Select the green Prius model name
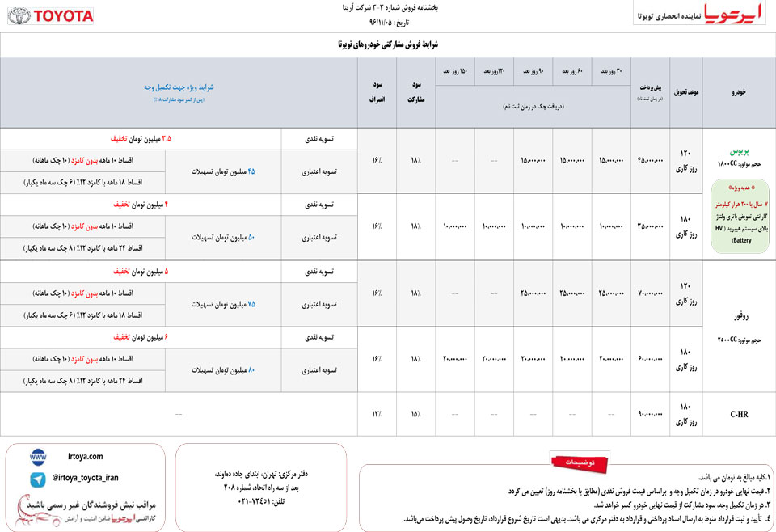 [x=738, y=150]
